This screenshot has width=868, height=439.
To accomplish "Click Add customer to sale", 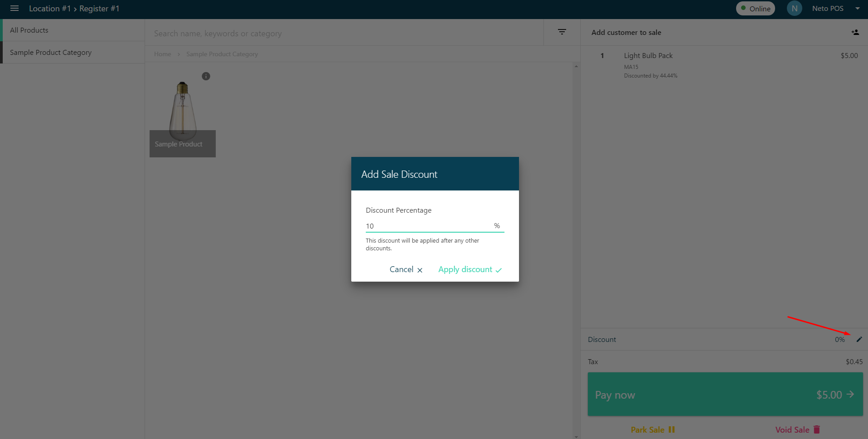I will pos(626,32).
